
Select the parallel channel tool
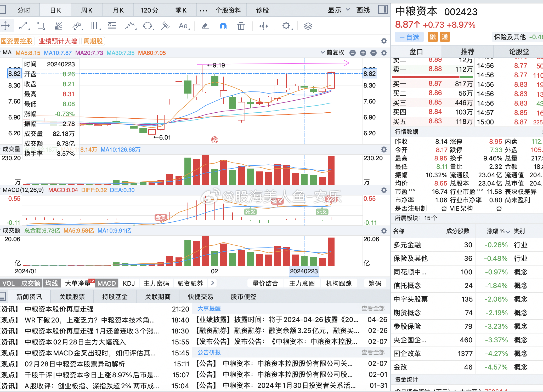pyautogui.click(x=77, y=26)
